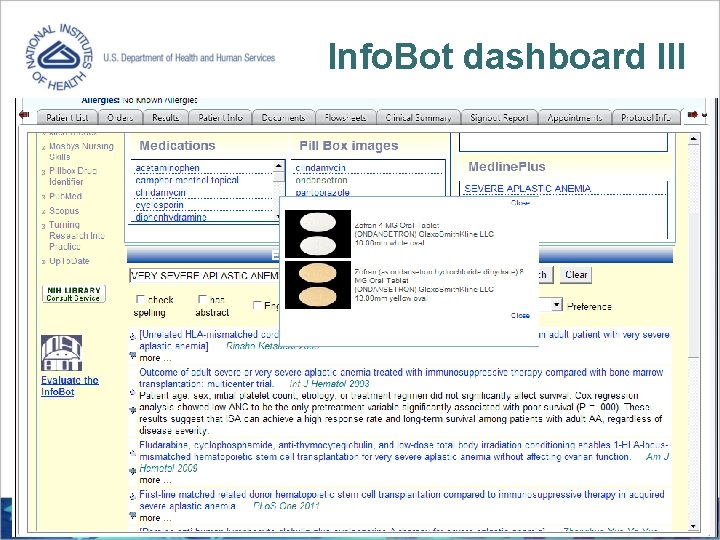Click Close link under MedlinePlus SEVERE APLASTIC ANEMIA
Screen dimensions: 720x540
tap(520, 202)
